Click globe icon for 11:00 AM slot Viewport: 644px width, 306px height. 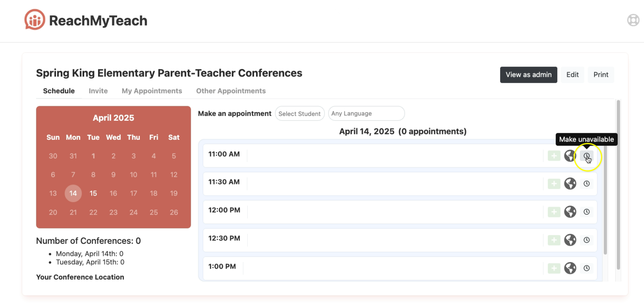(x=569, y=156)
